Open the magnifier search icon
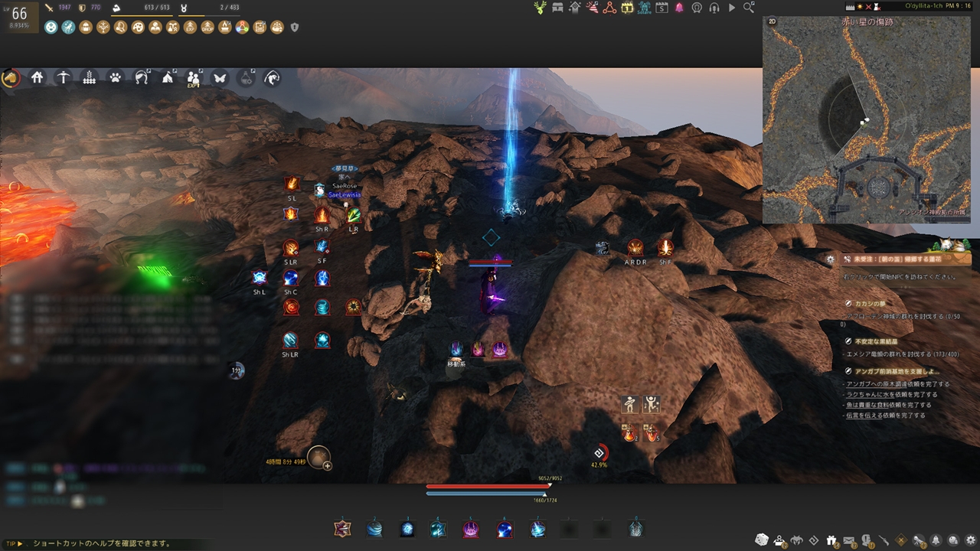This screenshot has width=980, height=551. click(749, 8)
